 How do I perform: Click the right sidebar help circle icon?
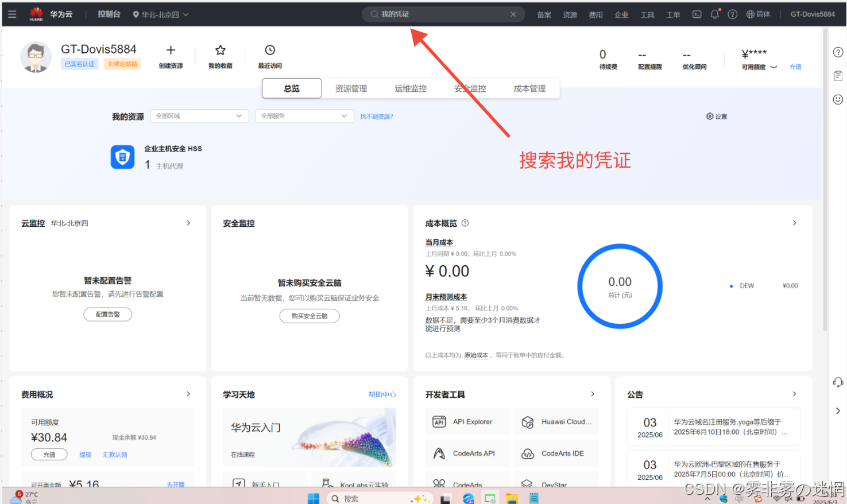(x=838, y=52)
